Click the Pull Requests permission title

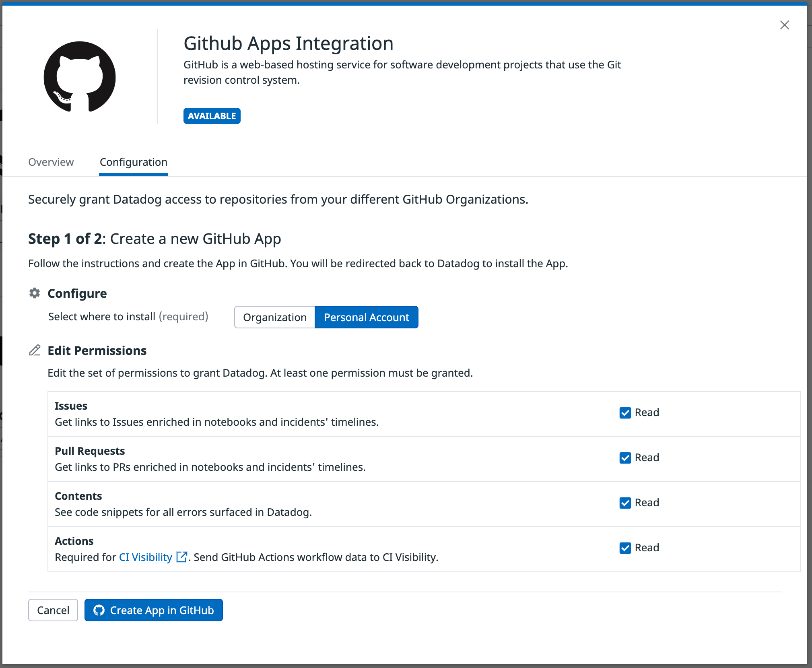tap(90, 451)
